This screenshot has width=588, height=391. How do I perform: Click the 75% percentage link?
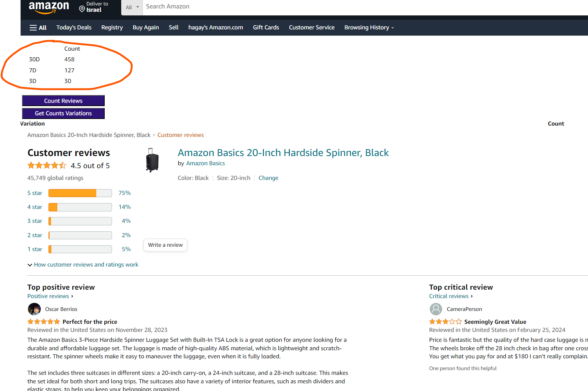125,193
